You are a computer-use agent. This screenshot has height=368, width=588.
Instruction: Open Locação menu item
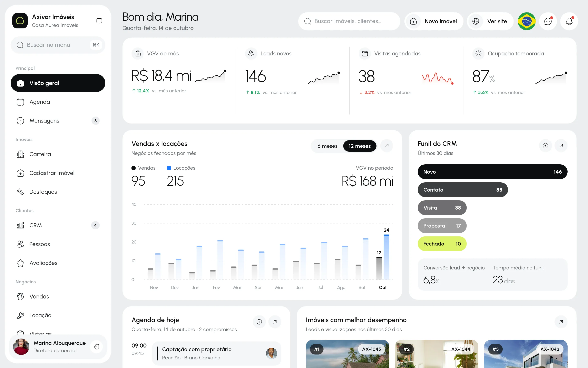(x=58, y=315)
